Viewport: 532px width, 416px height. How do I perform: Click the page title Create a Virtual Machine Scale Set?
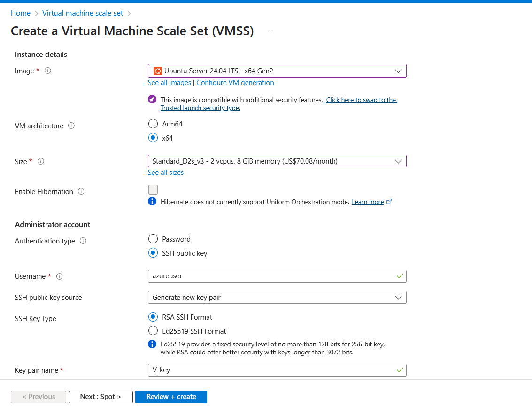tap(132, 31)
